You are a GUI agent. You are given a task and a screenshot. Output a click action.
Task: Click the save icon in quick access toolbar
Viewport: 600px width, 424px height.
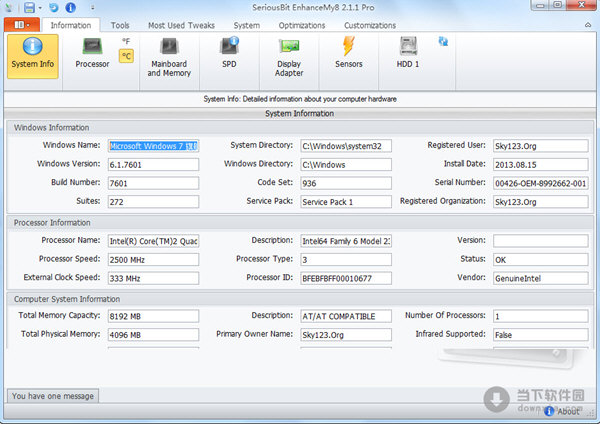pos(29,7)
